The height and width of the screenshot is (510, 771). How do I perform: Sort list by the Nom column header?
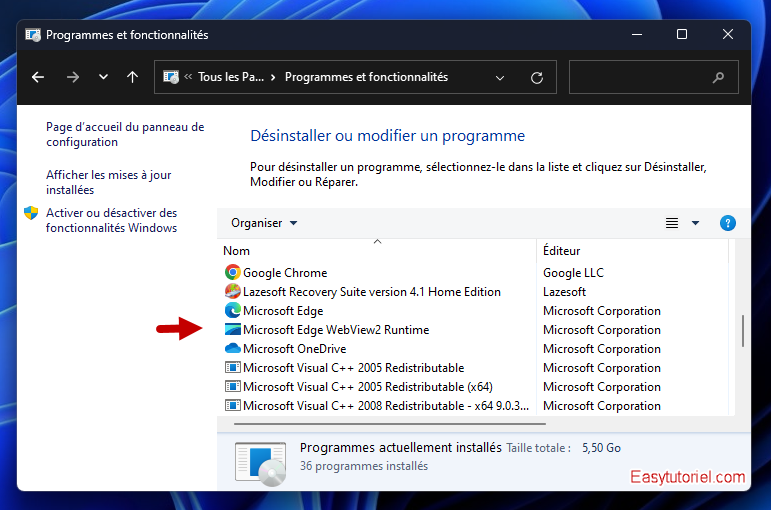pos(378,251)
